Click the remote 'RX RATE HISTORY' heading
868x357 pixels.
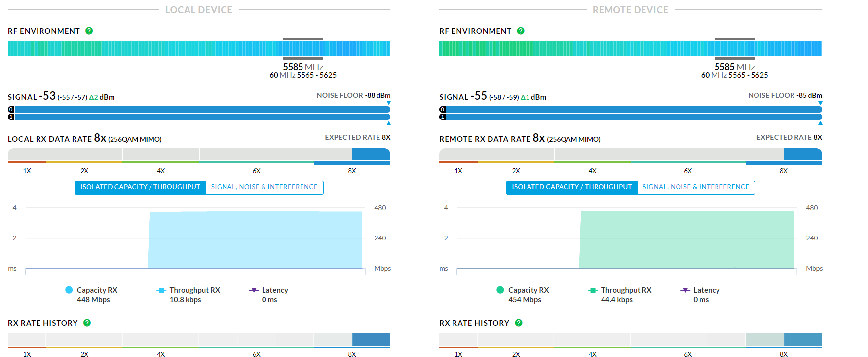(474, 323)
